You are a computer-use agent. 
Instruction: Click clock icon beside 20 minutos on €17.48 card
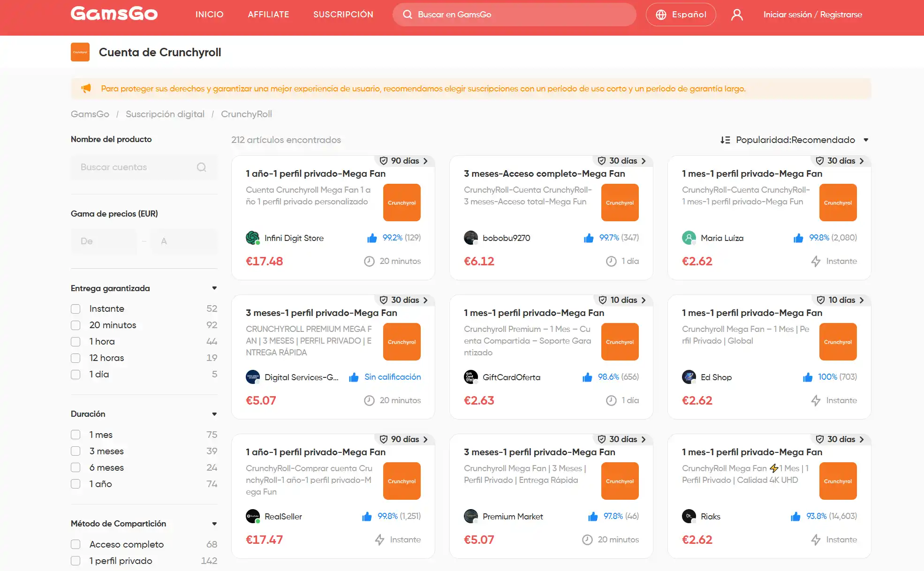click(369, 261)
